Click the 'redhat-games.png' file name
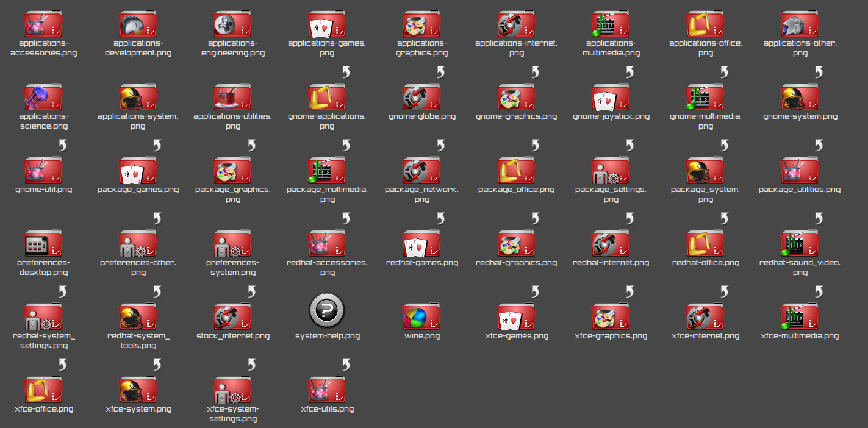Viewport: 868px width, 428px height. click(x=421, y=263)
